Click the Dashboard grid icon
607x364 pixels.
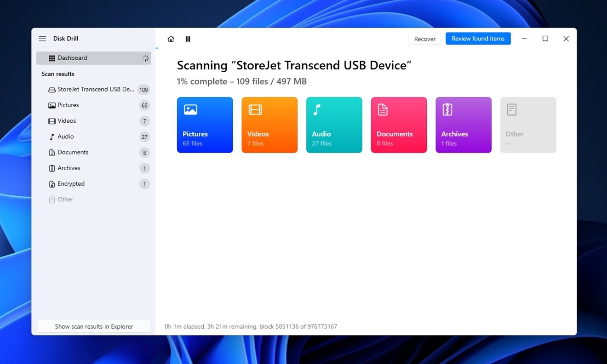(52, 58)
